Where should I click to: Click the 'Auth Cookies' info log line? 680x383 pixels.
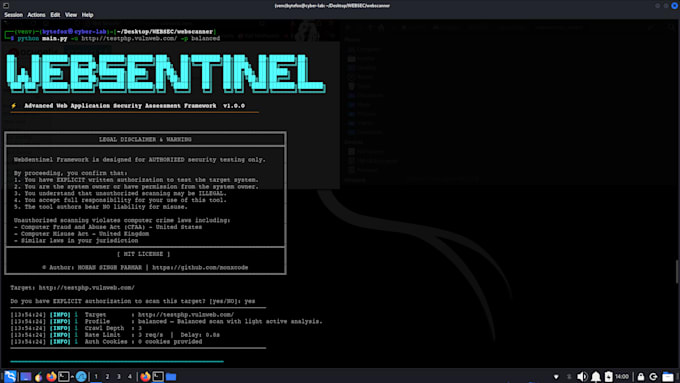point(106,342)
